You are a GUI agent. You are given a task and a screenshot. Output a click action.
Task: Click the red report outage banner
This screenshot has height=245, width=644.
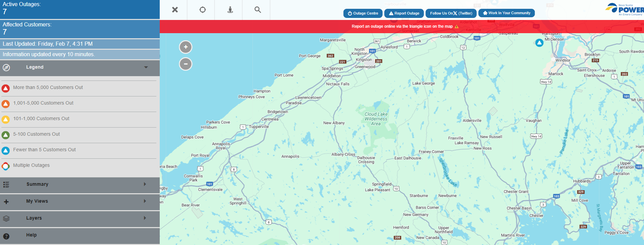tap(402, 26)
